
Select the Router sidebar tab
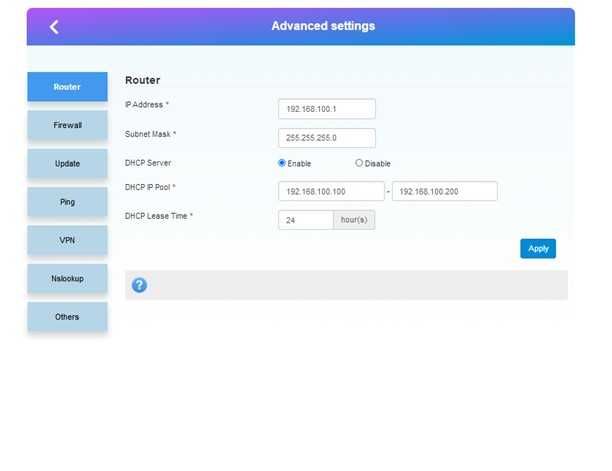tap(67, 87)
